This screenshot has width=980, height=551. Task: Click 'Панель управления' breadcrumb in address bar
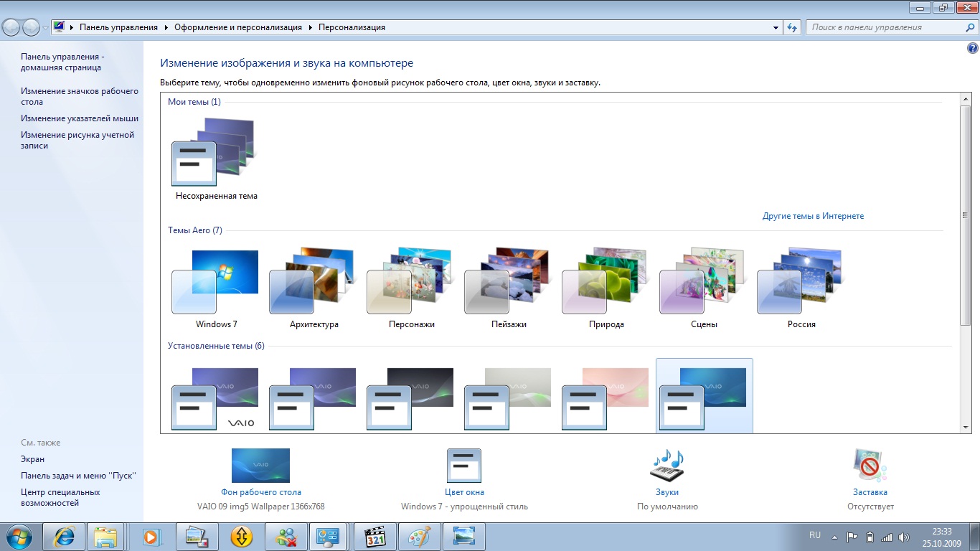(118, 27)
